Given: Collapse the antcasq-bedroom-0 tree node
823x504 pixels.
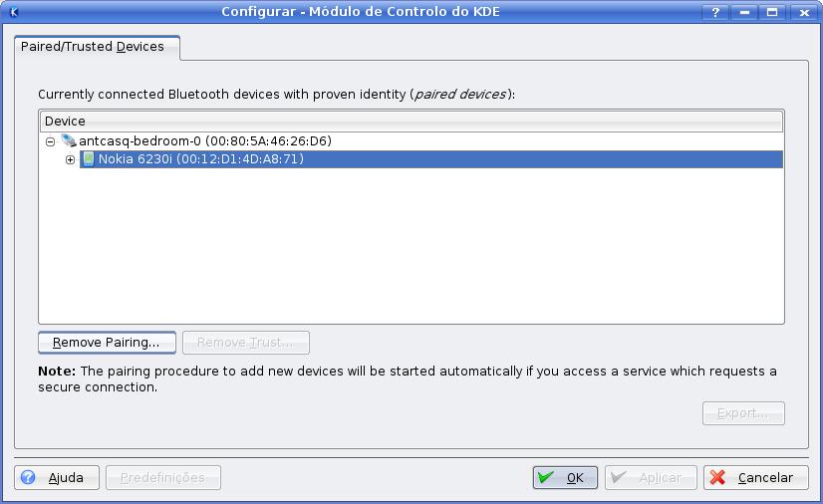Looking at the screenshot, I should 50,141.
